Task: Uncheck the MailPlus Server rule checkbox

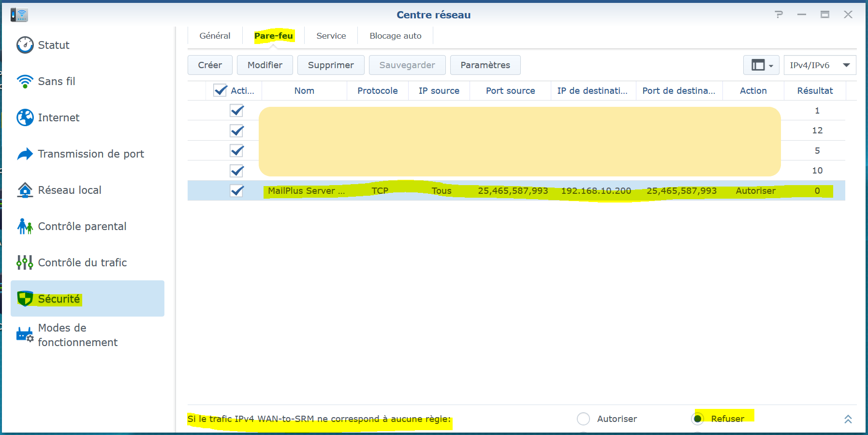Action: click(x=236, y=191)
